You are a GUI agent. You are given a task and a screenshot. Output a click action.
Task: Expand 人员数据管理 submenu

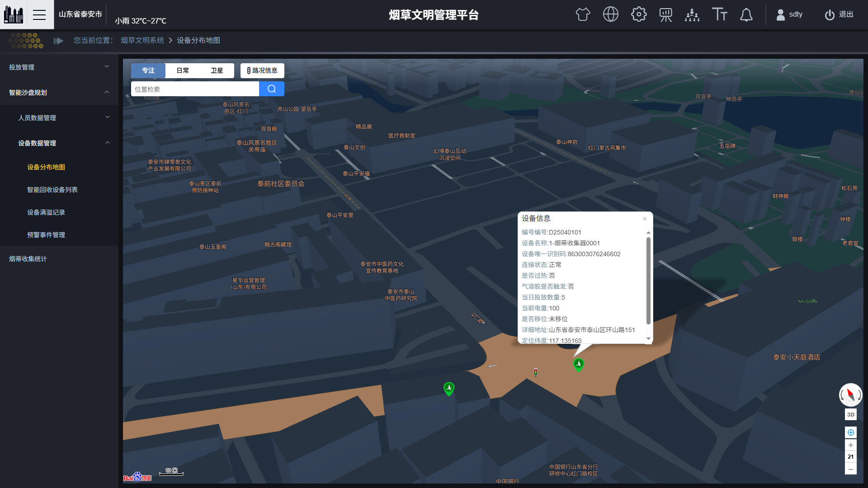(63, 117)
